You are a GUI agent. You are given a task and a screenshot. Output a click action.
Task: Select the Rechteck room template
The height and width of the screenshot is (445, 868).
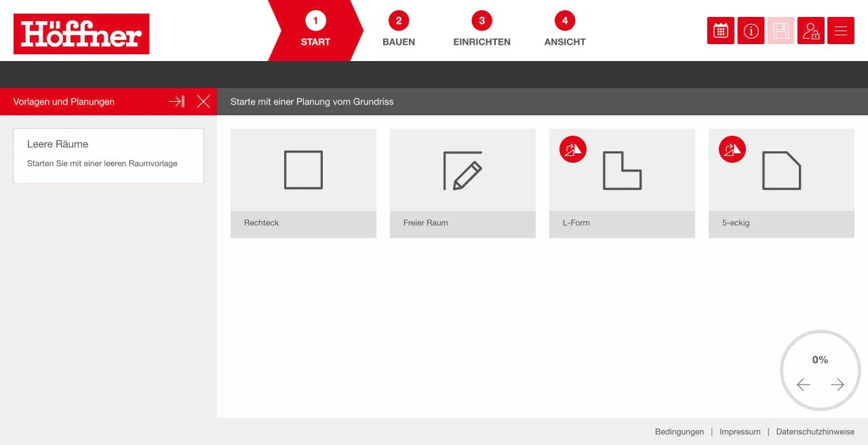point(303,183)
